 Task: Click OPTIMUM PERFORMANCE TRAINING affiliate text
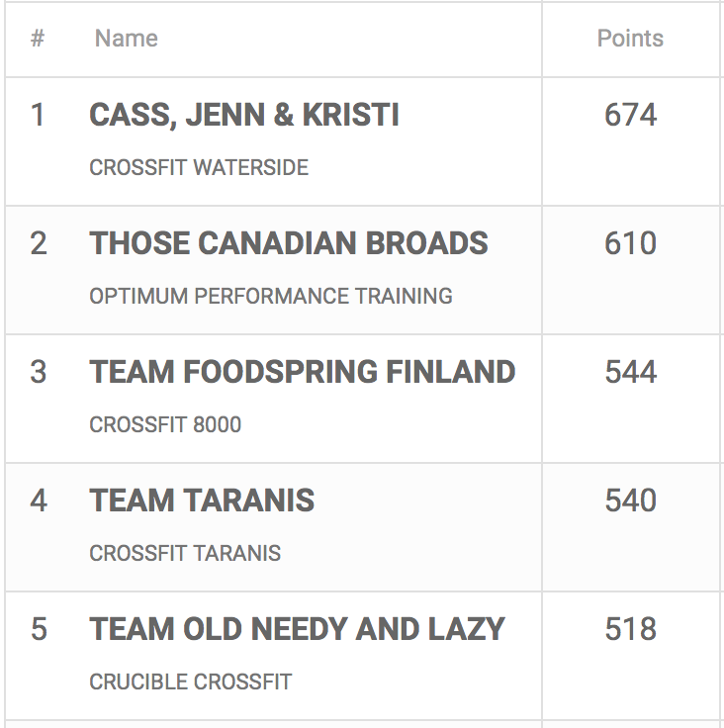point(271,296)
